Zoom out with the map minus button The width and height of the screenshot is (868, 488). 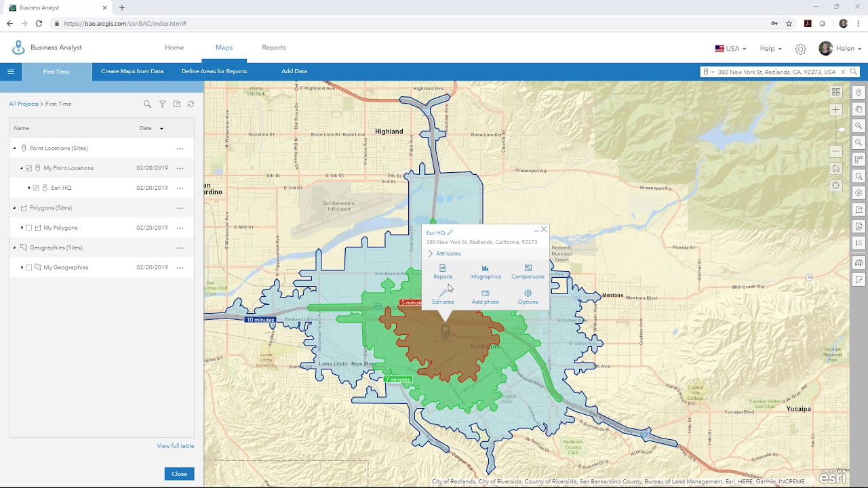tap(836, 151)
